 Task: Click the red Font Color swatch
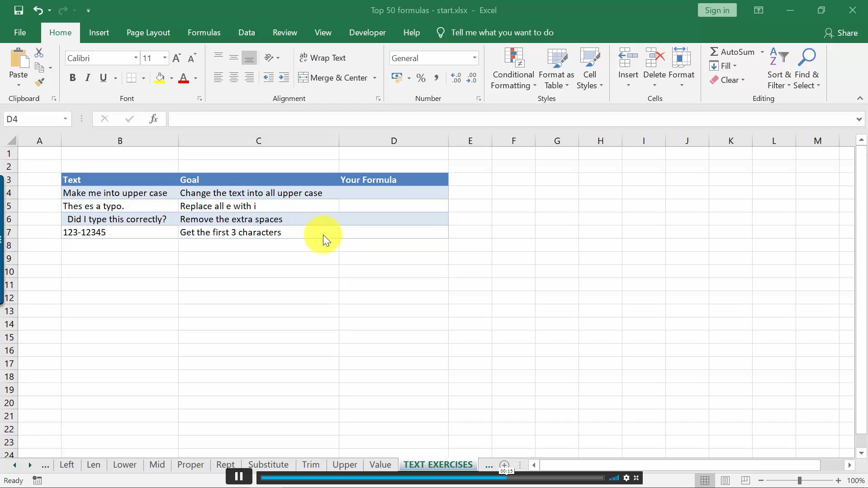(x=184, y=78)
